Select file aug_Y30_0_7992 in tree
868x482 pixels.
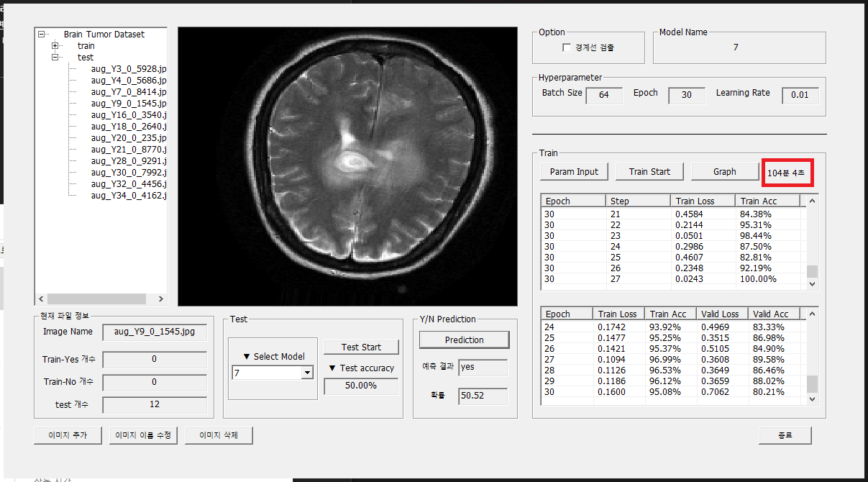pyautogui.click(x=129, y=172)
